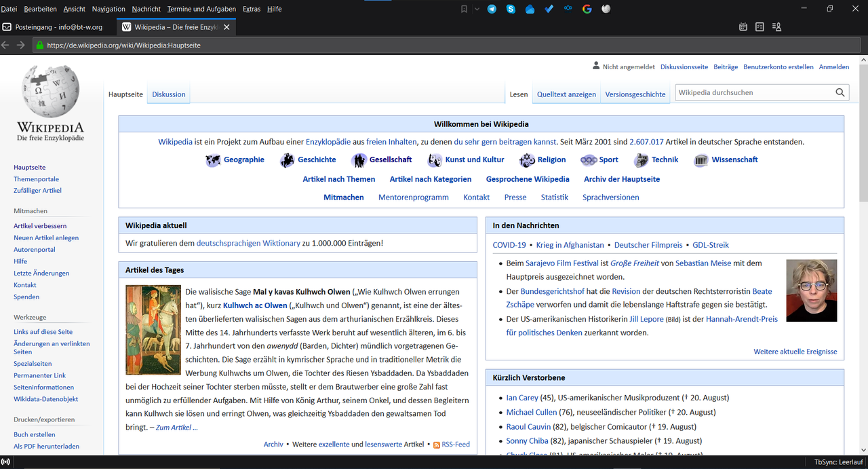The image size is (868, 469).
Task: Click the TbSync: Leerlauf status text
Action: pos(838,462)
